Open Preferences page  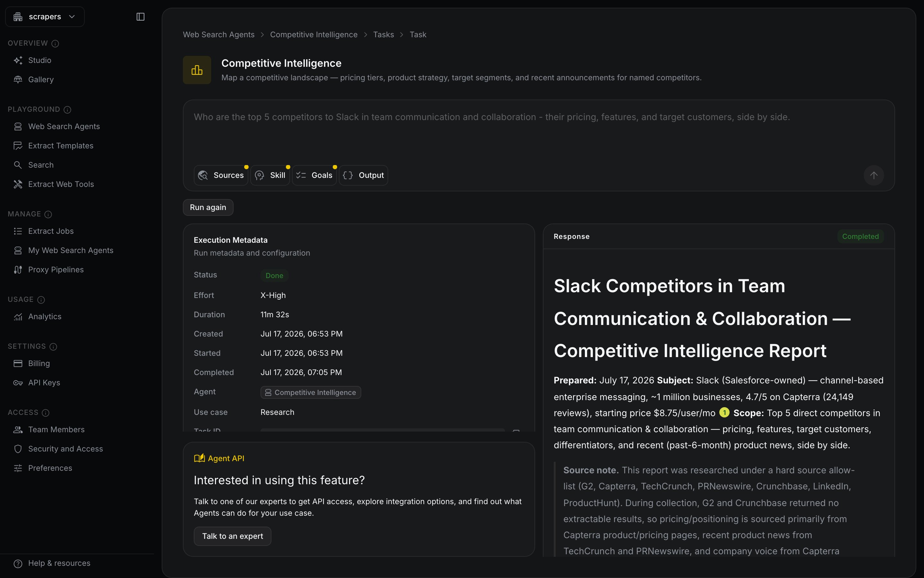point(50,468)
